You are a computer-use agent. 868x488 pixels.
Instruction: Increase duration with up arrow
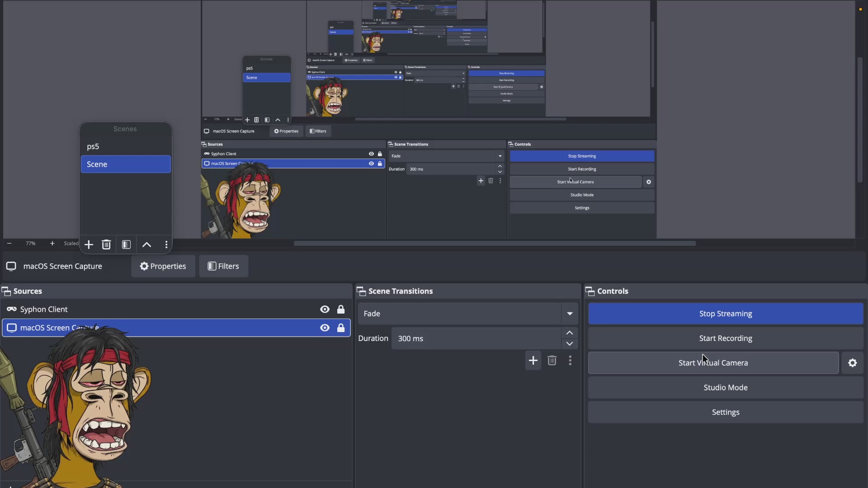point(570,333)
